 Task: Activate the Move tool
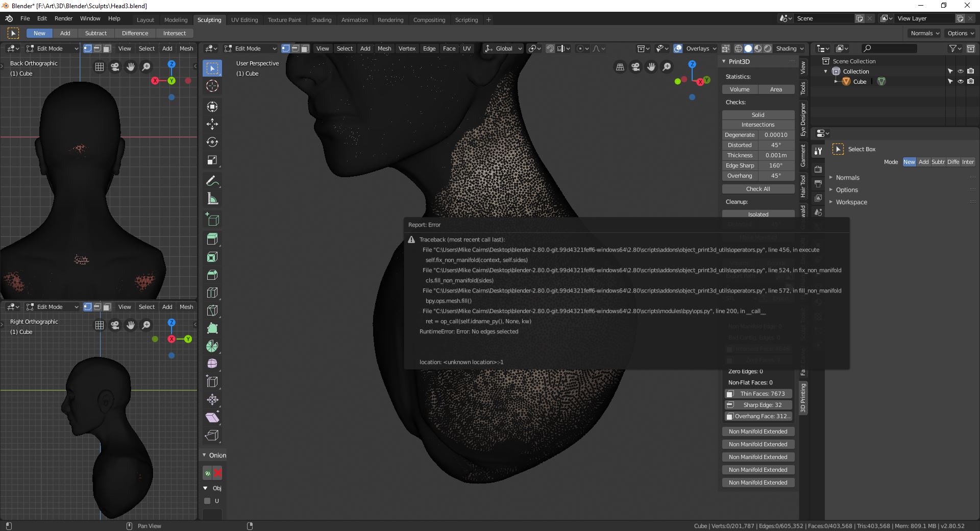click(212, 124)
